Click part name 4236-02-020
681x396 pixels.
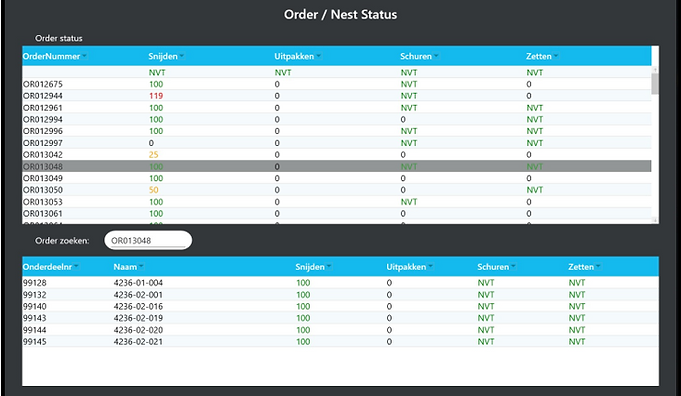tap(138, 330)
